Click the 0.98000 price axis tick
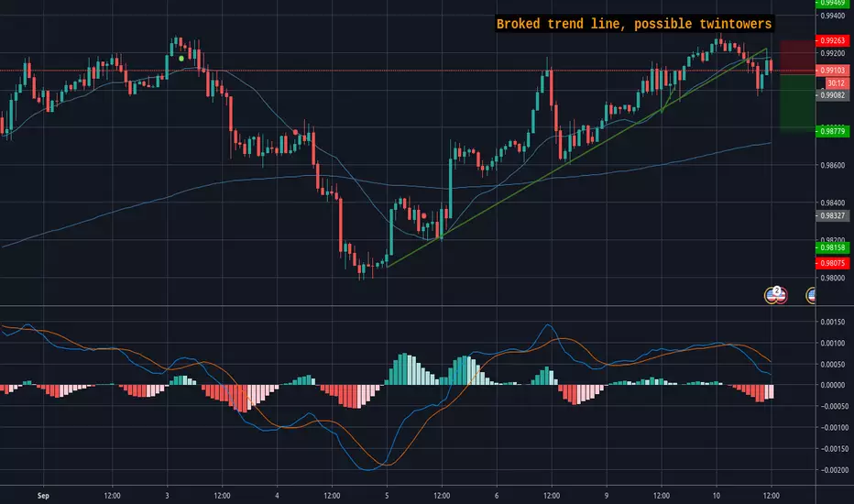Viewport: 854px width, 504px height. [833, 278]
